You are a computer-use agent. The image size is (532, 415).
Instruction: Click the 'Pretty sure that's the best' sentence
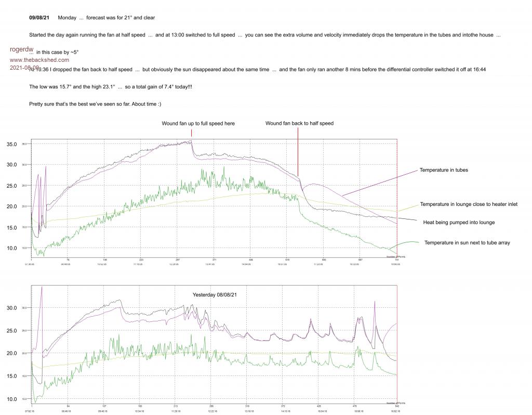click(x=95, y=105)
